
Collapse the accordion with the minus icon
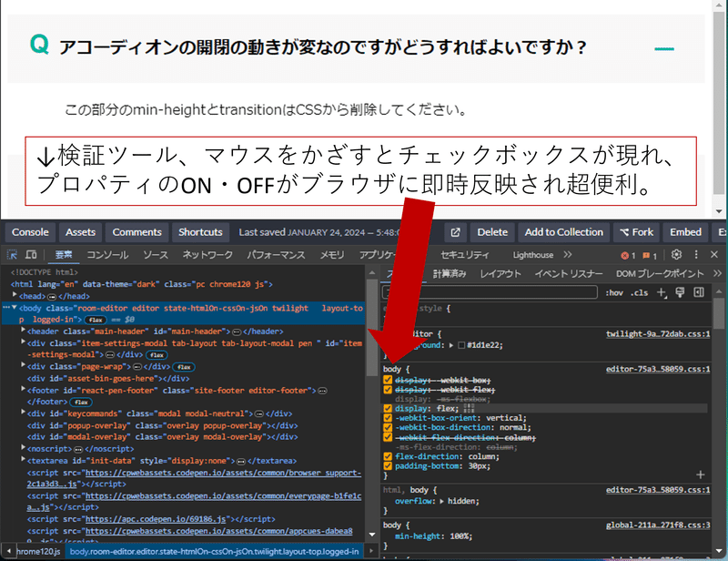664,48
